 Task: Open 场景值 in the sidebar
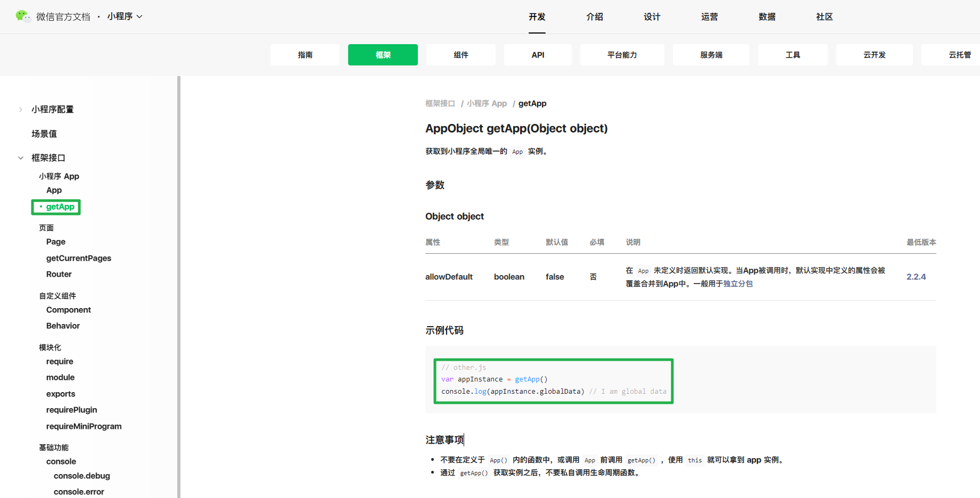coord(44,134)
